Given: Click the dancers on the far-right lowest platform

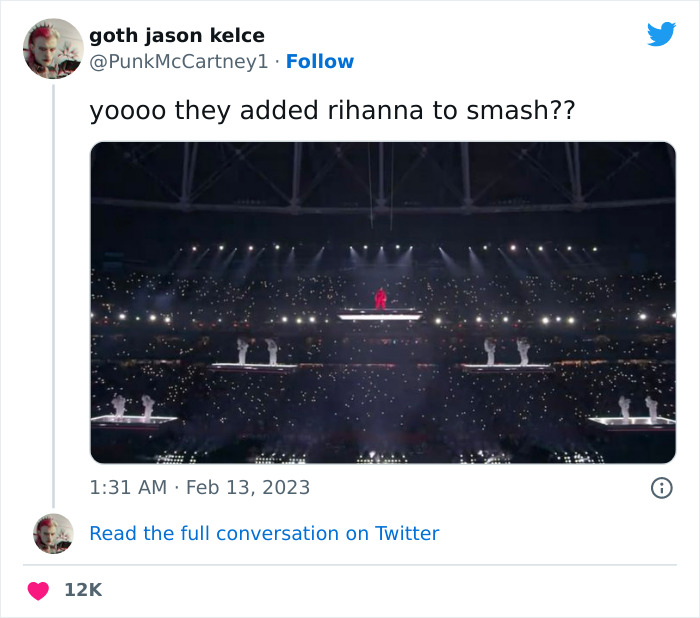Looking at the screenshot, I should coord(637,407).
